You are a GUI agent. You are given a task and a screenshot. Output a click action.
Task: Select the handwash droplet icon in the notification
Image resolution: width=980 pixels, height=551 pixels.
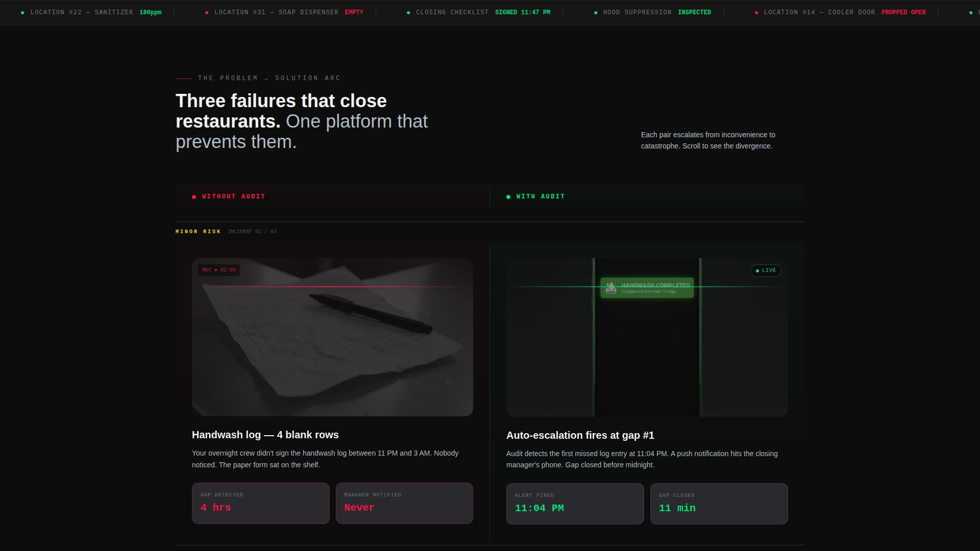(610, 287)
